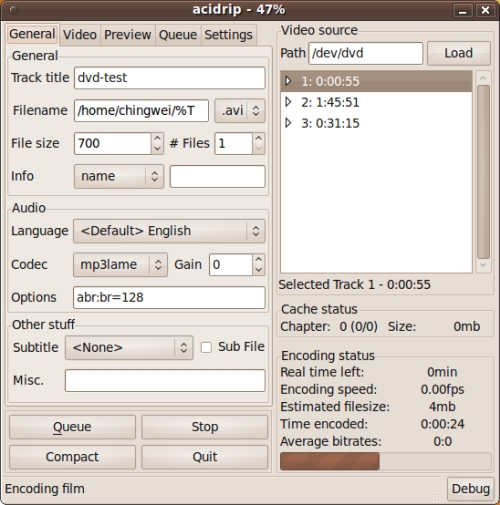
Task: Expand track 2 with duration 1:45:51
Action: coord(288,102)
